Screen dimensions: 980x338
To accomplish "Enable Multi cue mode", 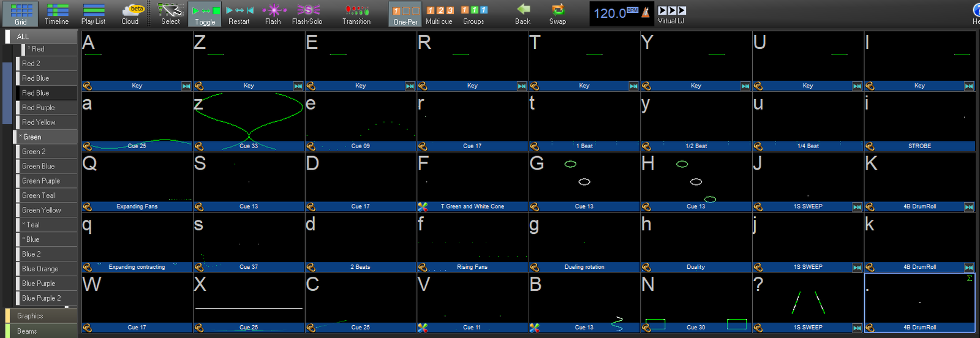I will 439,13.
